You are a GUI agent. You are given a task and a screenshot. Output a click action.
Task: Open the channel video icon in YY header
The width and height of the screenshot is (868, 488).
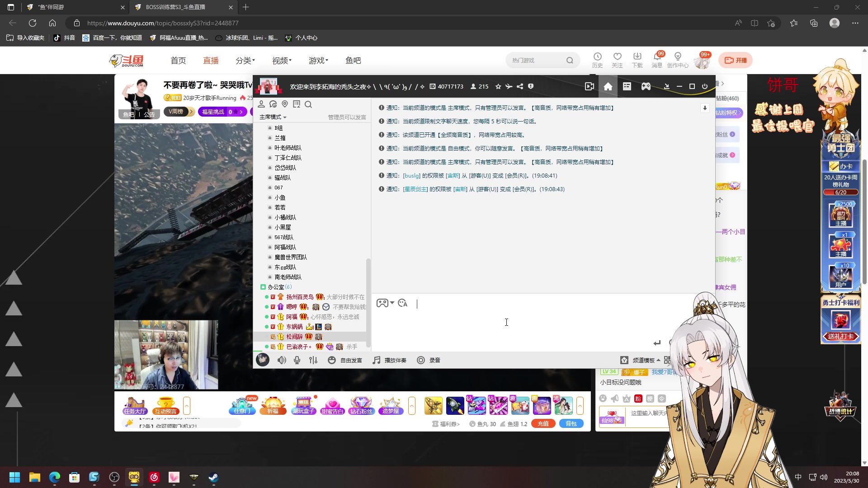tap(589, 86)
